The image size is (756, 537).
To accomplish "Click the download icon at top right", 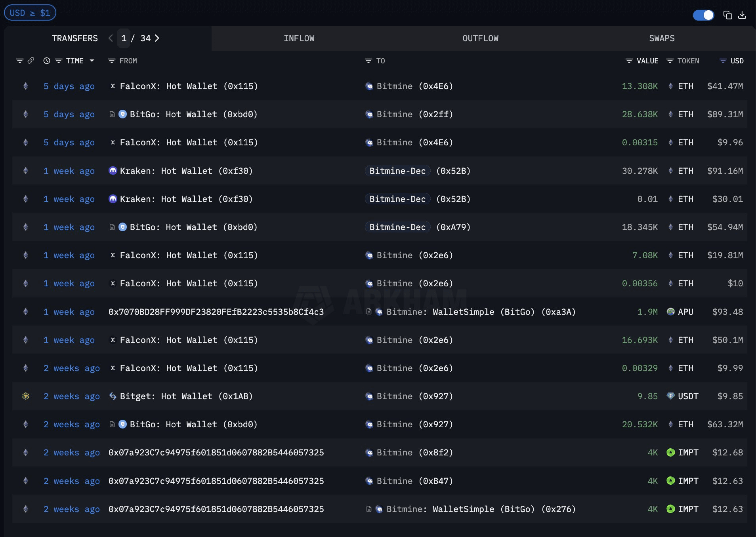I will (742, 15).
